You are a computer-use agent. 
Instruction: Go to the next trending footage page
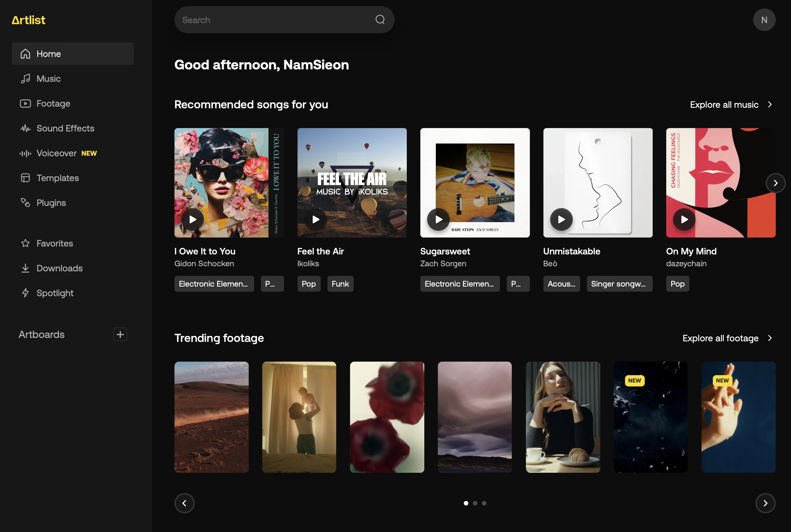coord(765,503)
